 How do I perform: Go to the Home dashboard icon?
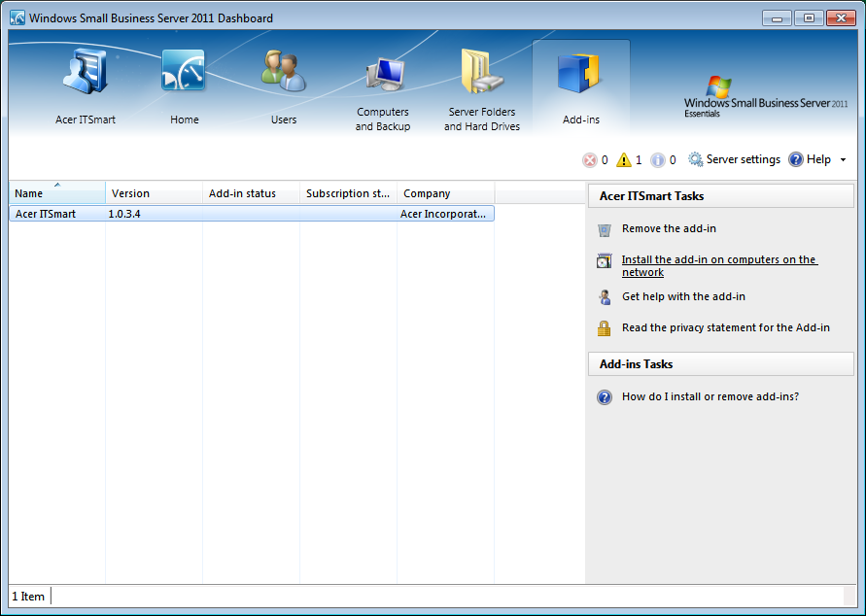[x=184, y=70]
